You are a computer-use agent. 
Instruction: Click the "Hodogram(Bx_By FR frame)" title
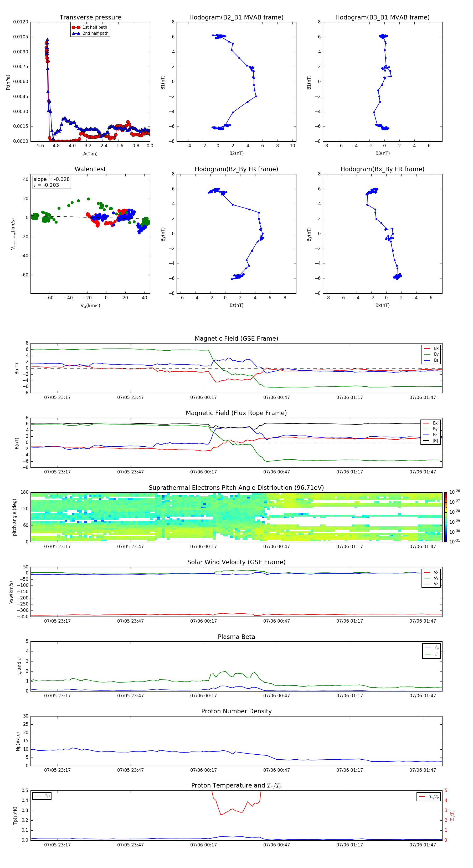[382, 169]
